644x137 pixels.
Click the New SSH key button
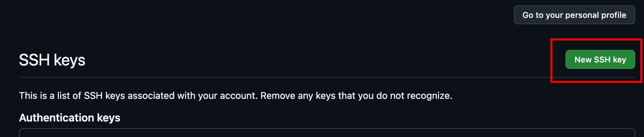click(x=600, y=60)
